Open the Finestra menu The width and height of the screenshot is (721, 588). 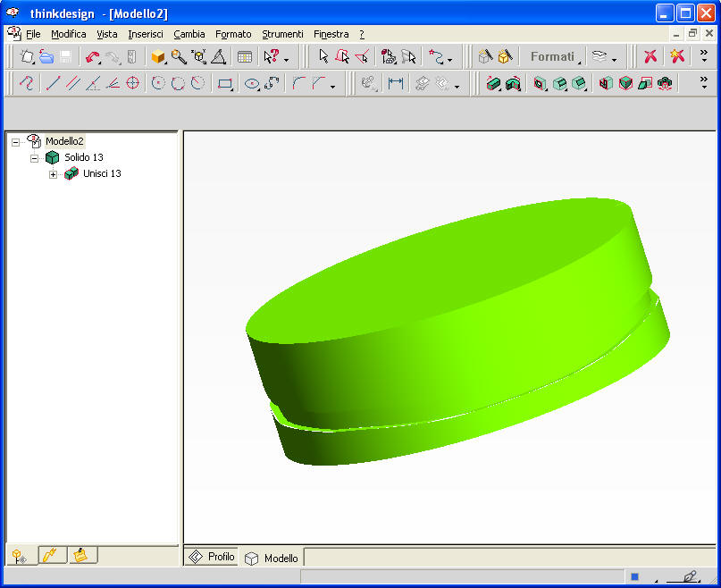click(331, 34)
